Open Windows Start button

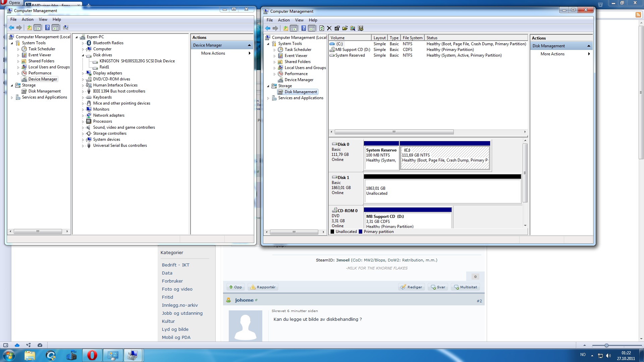[9, 355]
